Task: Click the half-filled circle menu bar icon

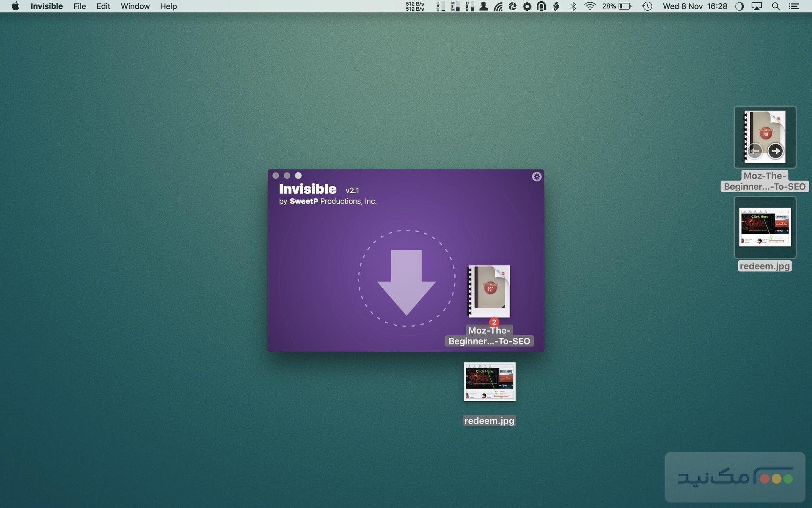Action: click(x=739, y=6)
